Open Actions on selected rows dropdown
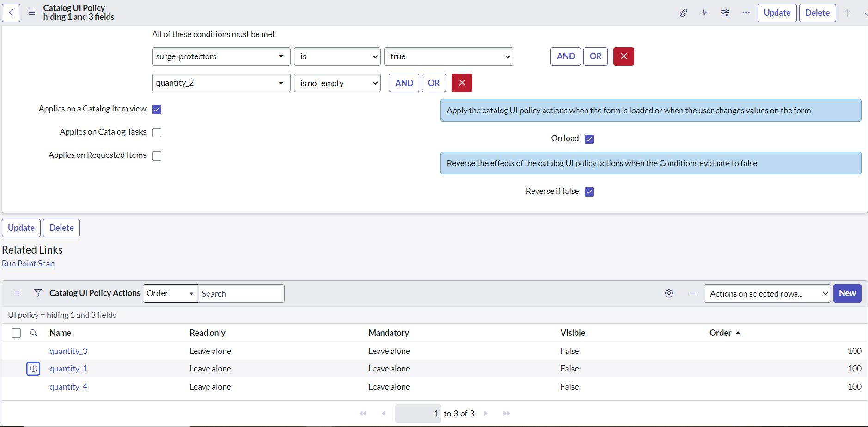This screenshot has height=427, width=868. (767, 293)
